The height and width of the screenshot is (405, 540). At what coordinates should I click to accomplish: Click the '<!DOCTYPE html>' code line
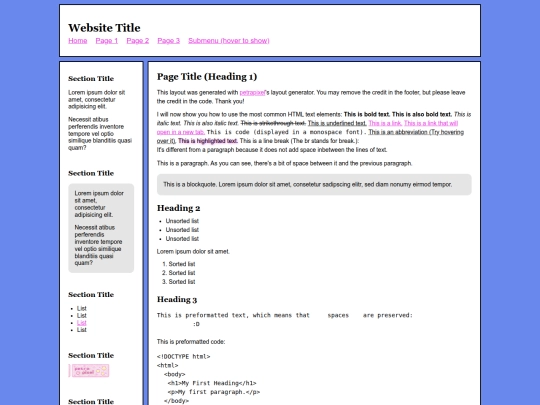click(184, 357)
